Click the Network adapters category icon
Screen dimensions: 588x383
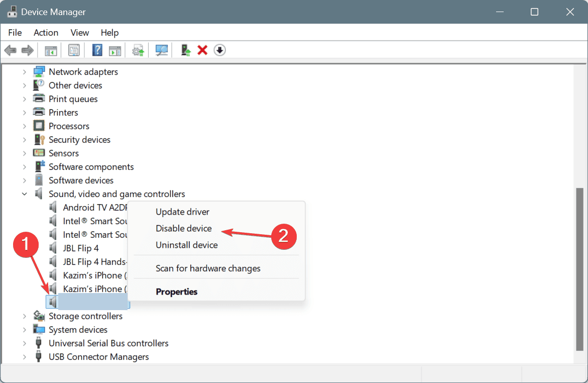39,71
